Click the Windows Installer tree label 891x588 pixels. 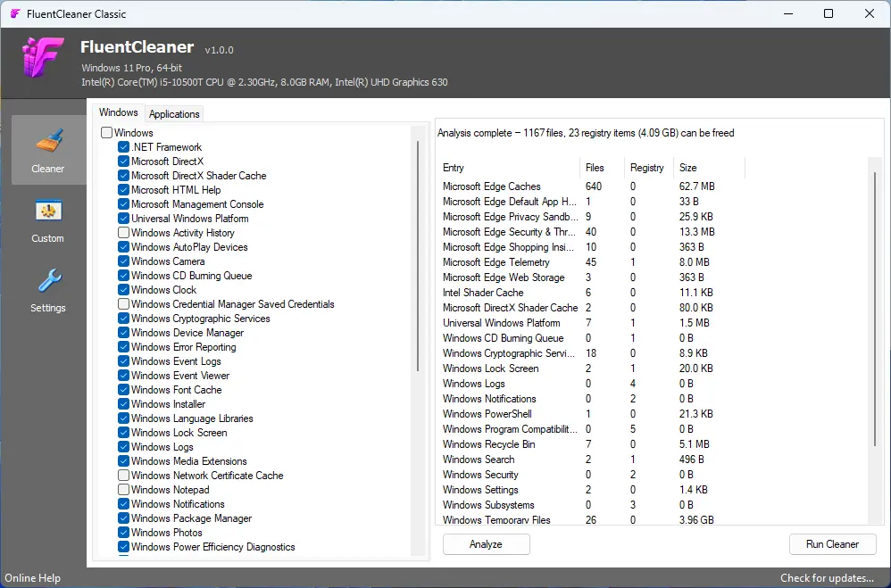168,404
